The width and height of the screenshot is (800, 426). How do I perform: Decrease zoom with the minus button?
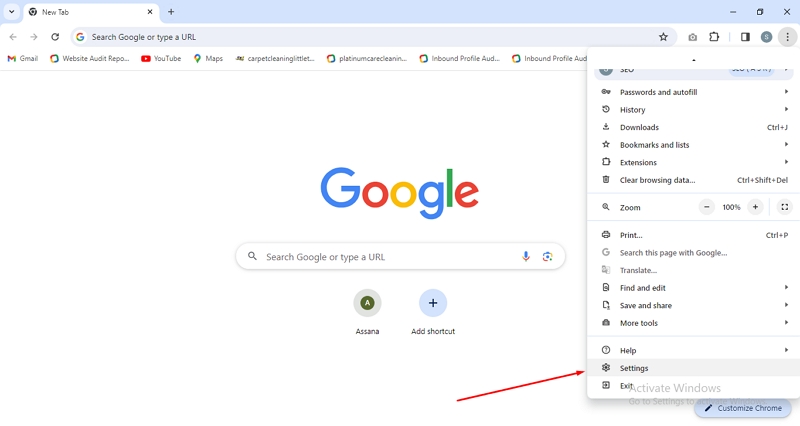point(707,207)
